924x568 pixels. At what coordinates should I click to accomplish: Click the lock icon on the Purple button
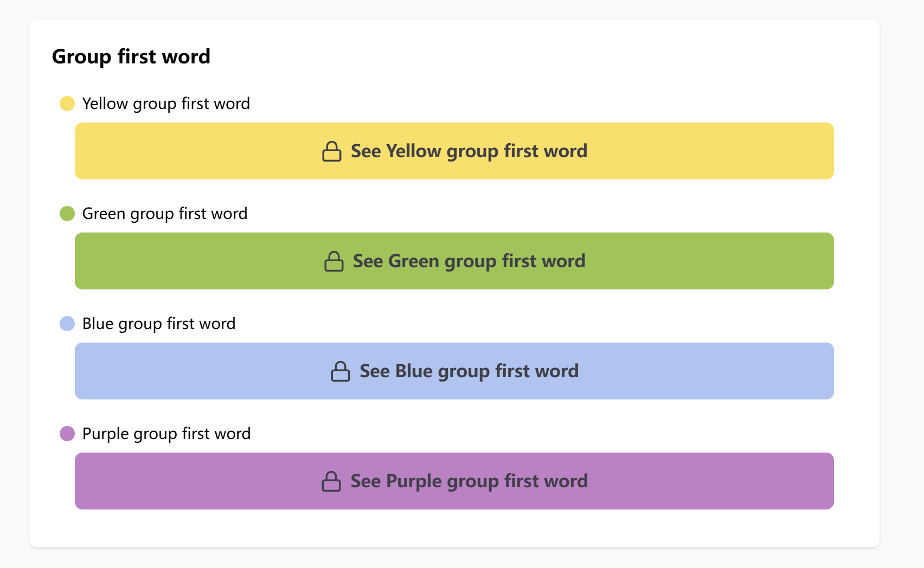pyautogui.click(x=331, y=481)
